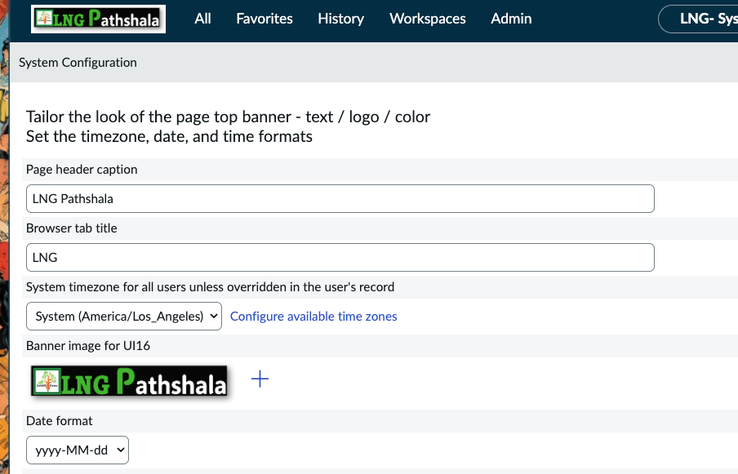This screenshot has width=738, height=474.
Task: Click the Browser tab title label
Action: (x=71, y=228)
